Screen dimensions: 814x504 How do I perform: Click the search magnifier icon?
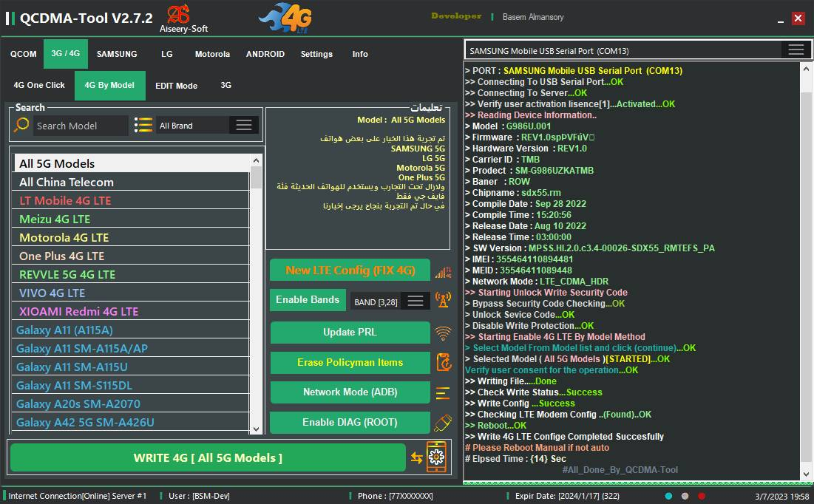21,125
